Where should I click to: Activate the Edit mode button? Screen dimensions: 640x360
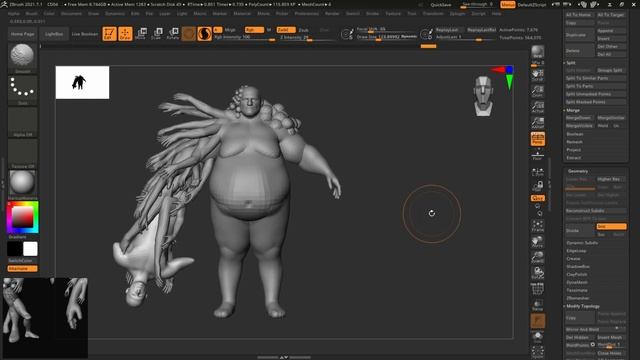pos(109,33)
